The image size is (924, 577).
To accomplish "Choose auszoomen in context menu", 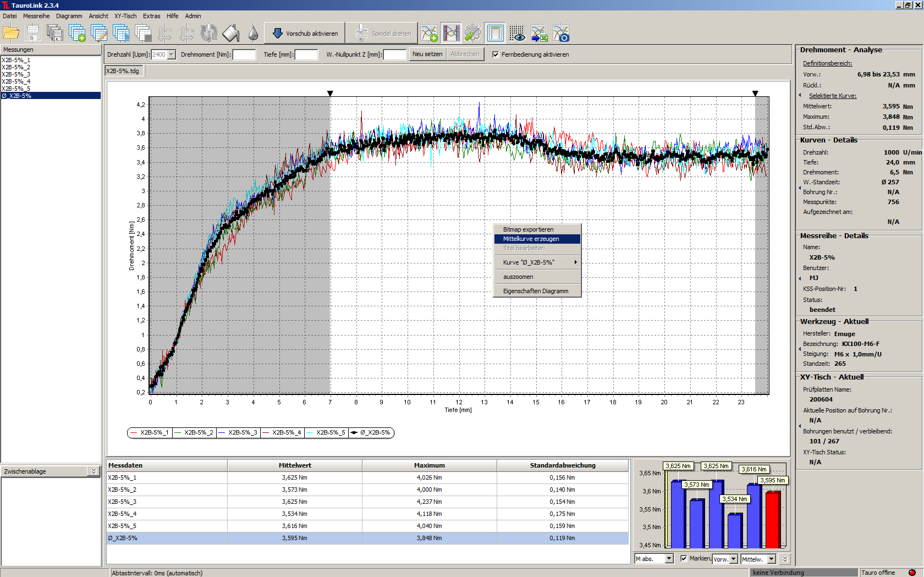I will (537, 277).
